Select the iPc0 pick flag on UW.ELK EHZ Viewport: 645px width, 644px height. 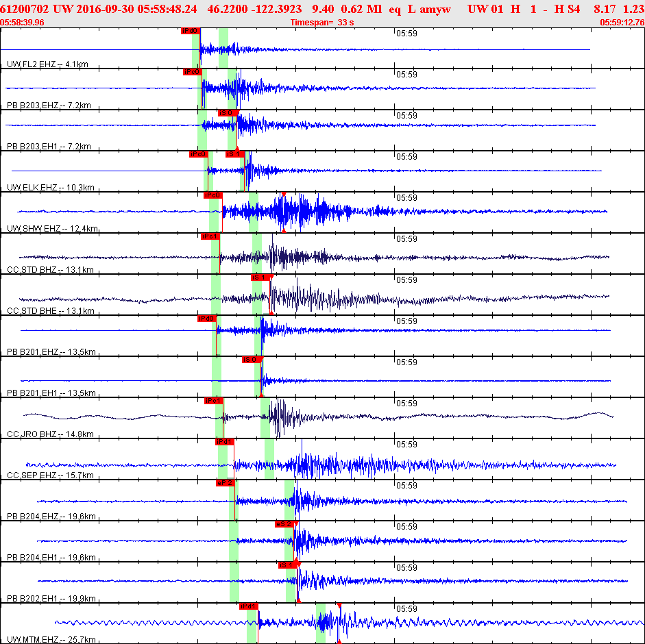[x=198, y=154]
